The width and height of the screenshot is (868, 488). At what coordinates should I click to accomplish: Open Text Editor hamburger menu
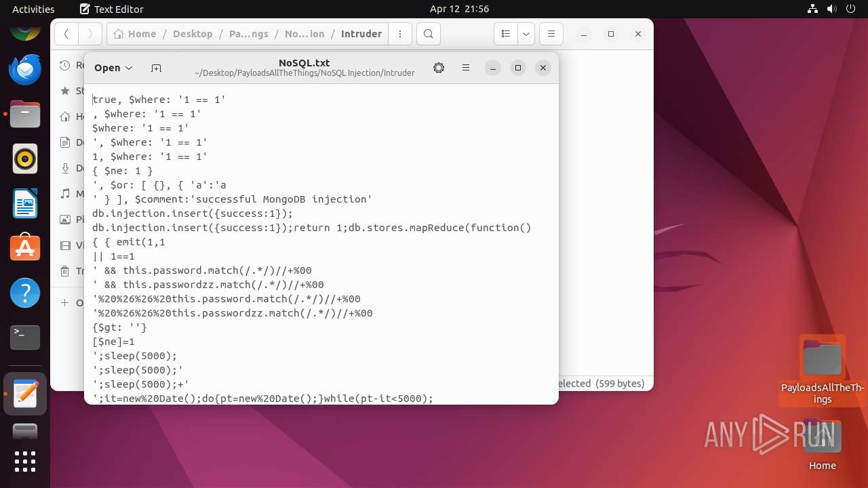pyautogui.click(x=466, y=68)
